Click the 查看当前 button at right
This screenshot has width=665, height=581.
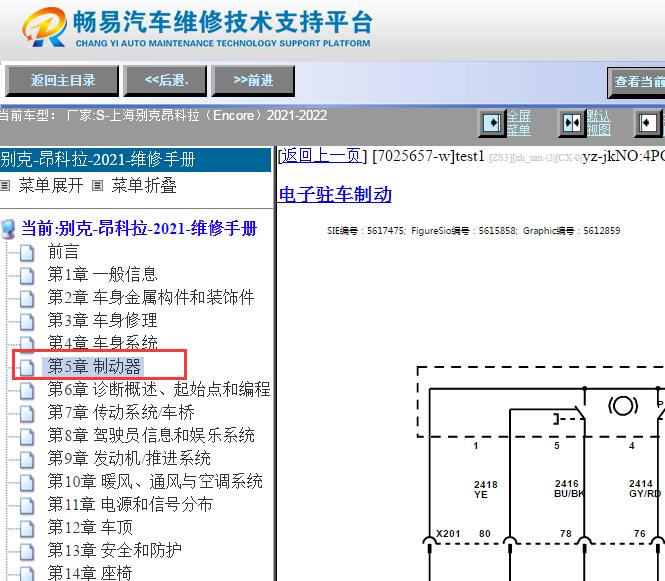pyautogui.click(x=636, y=82)
